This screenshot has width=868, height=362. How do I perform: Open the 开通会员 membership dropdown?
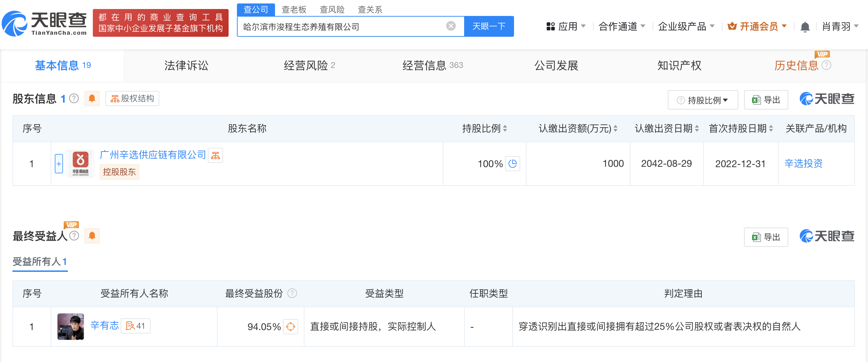[x=757, y=26]
